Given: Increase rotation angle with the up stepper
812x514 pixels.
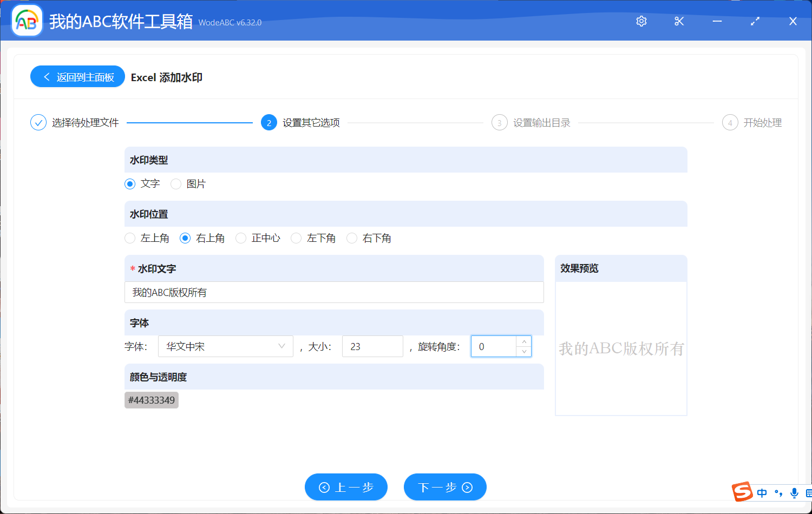Looking at the screenshot, I should click(523, 341).
